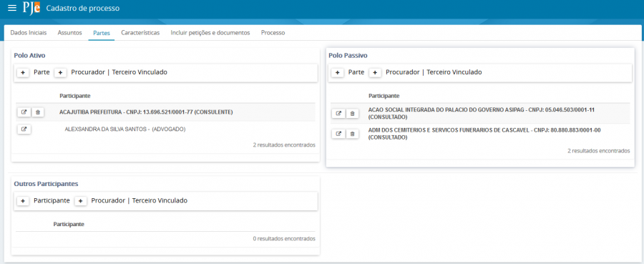
Task: Open the hamburger navigation menu
Action: coord(12,8)
